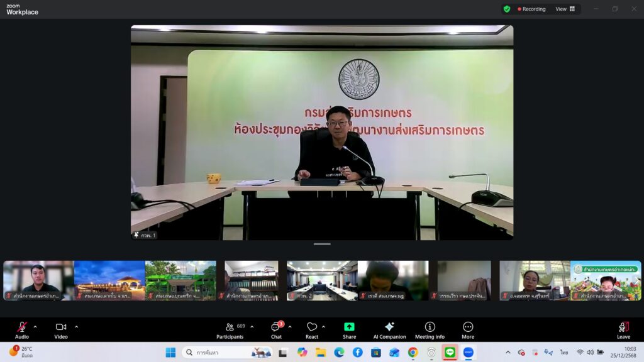This screenshot has width=644, height=362.
Task: Expand audio settings arrow next to Audio
Action: pyautogui.click(x=35, y=327)
